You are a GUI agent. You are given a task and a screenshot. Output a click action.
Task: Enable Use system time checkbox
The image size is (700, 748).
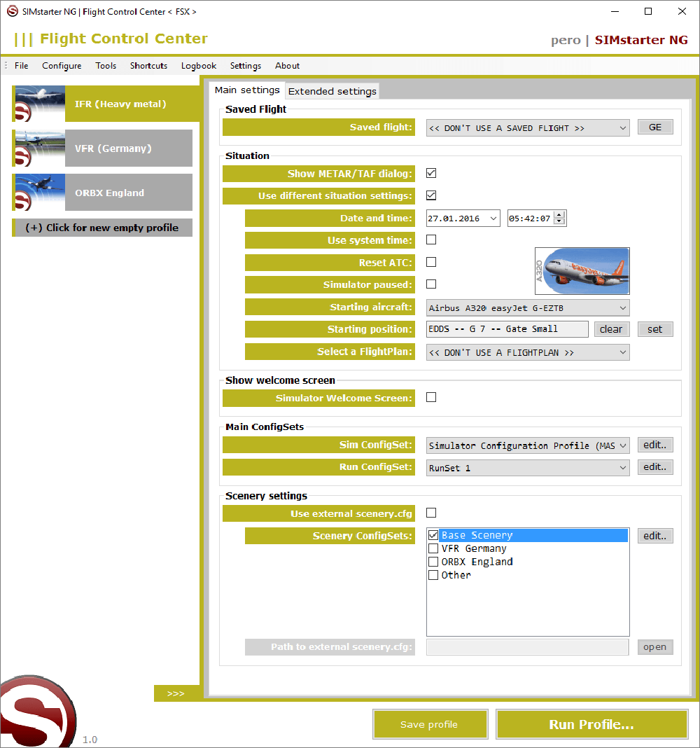click(431, 240)
